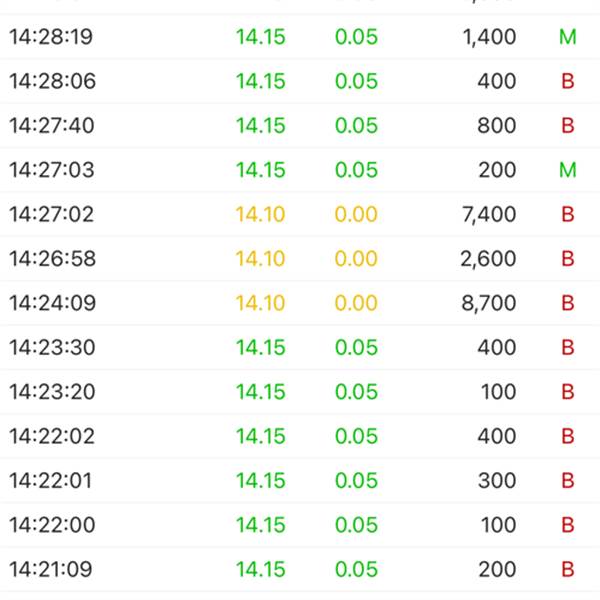Viewport: 600px width, 600px height.
Task: Click the 0.00 change at 14:26:58
Action: click(356, 259)
